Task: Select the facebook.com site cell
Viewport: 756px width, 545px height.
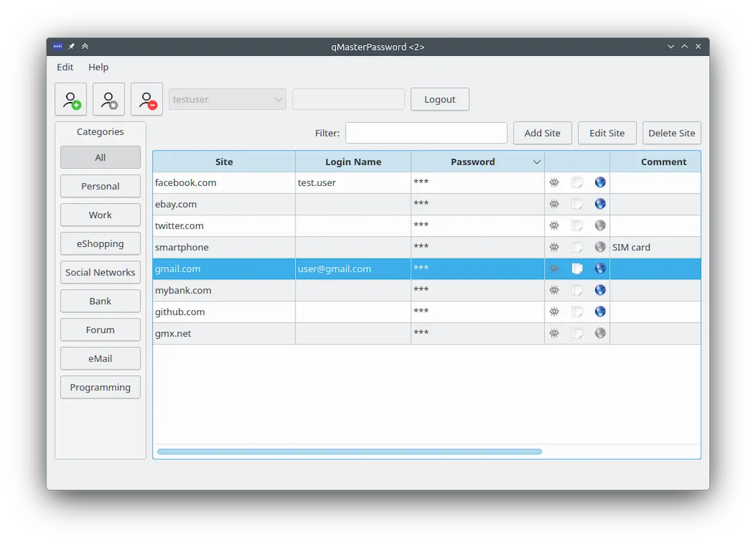Action: coord(224,183)
